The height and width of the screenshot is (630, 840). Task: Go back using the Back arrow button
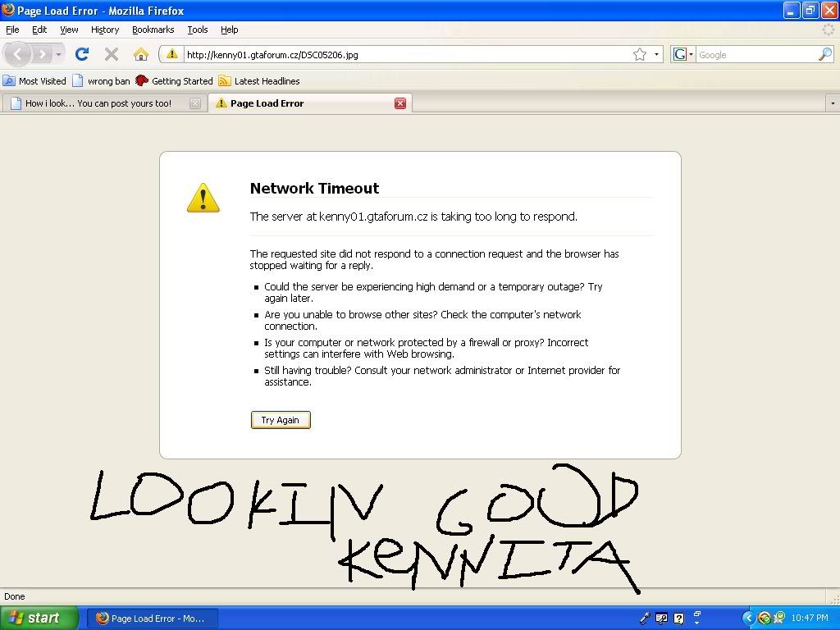18,54
